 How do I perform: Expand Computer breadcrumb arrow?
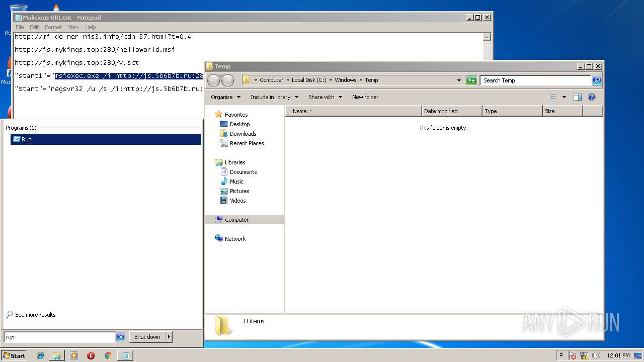coord(288,80)
